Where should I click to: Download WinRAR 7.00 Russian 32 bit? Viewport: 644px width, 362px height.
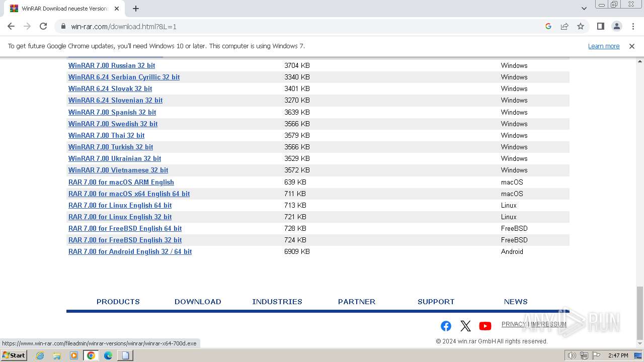[112, 65]
